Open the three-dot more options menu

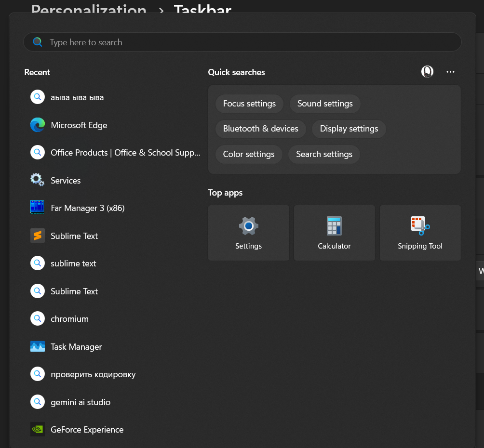[450, 72]
